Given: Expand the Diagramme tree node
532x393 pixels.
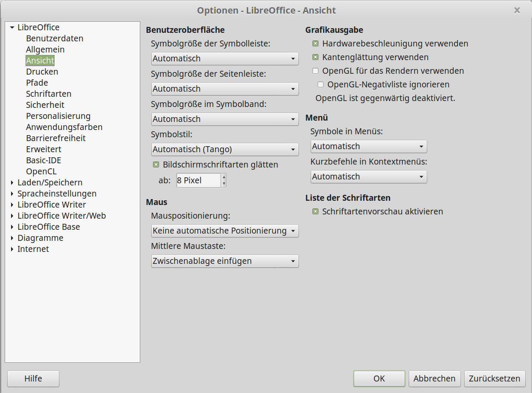Looking at the screenshot, I should tap(12, 238).
